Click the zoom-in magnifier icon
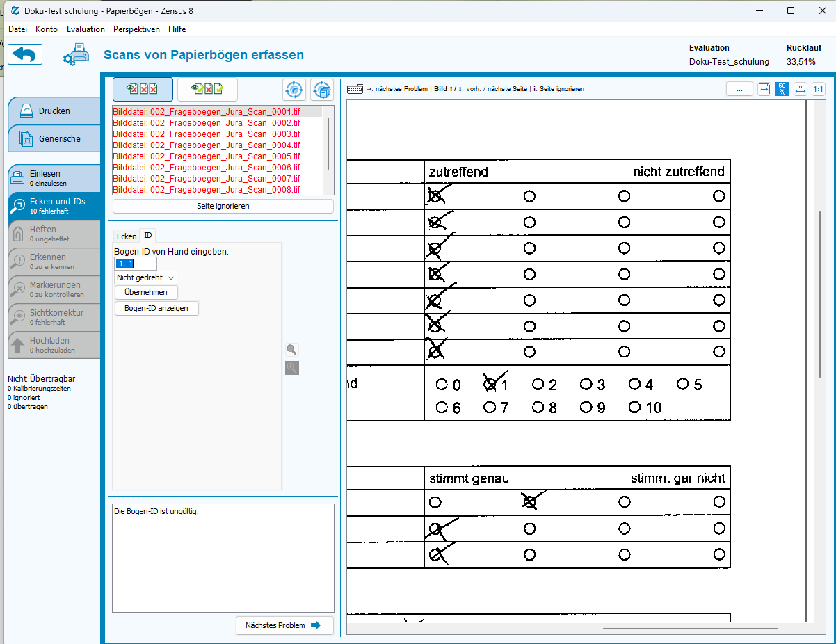Viewport: 836px width, 644px height. [x=292, y=368]
